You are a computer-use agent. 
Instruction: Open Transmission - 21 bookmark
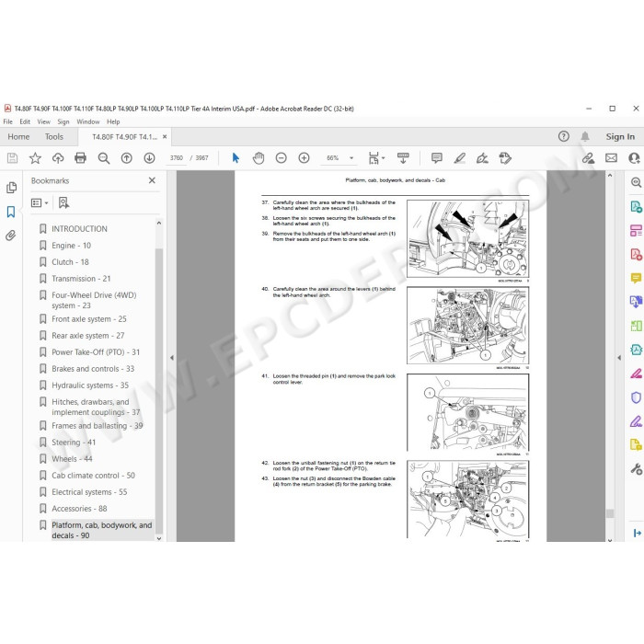(81, 279)
